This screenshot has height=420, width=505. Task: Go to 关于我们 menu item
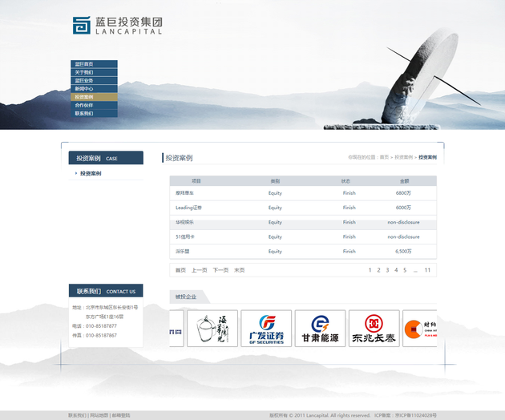[84, 72]
